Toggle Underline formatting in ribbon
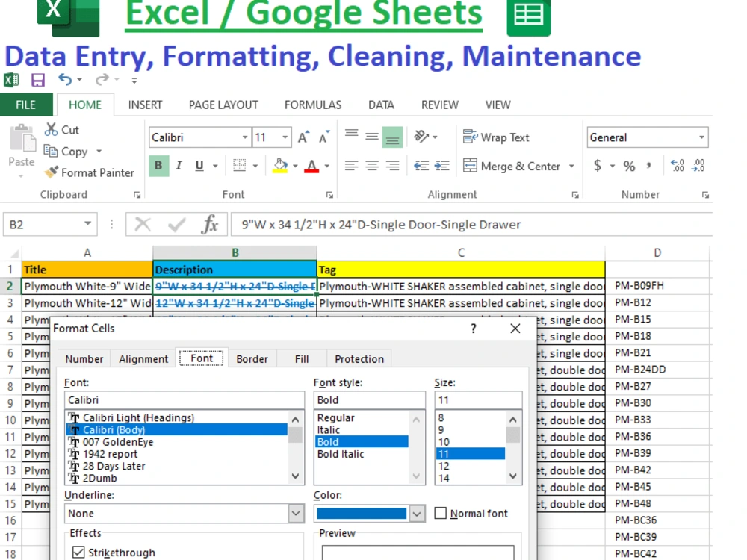 pyautogui.click(x=199, y=166)
